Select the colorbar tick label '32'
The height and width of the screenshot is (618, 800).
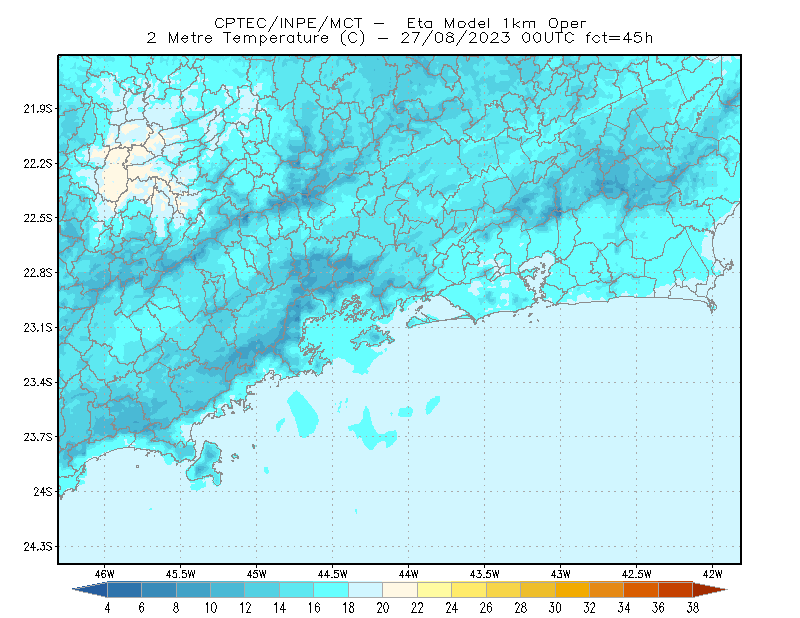point(590,608)
